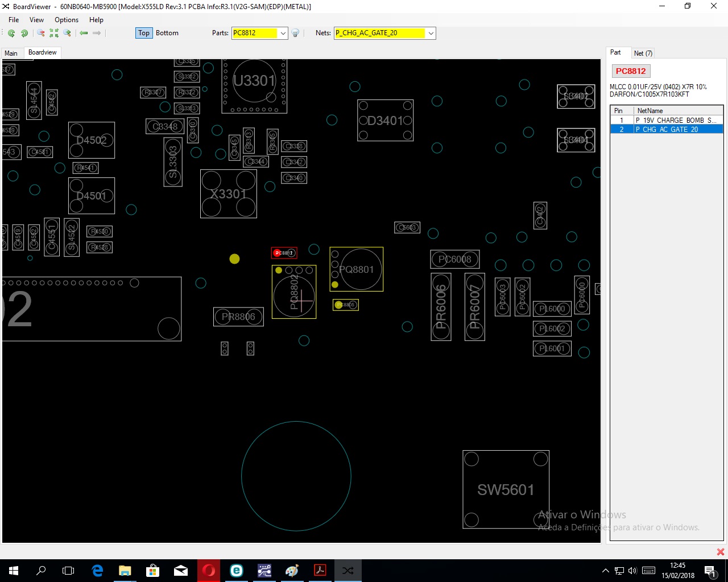Click the rotate right toolbar icon
Screen dimensions: 728x582
(x=24, y=33)
